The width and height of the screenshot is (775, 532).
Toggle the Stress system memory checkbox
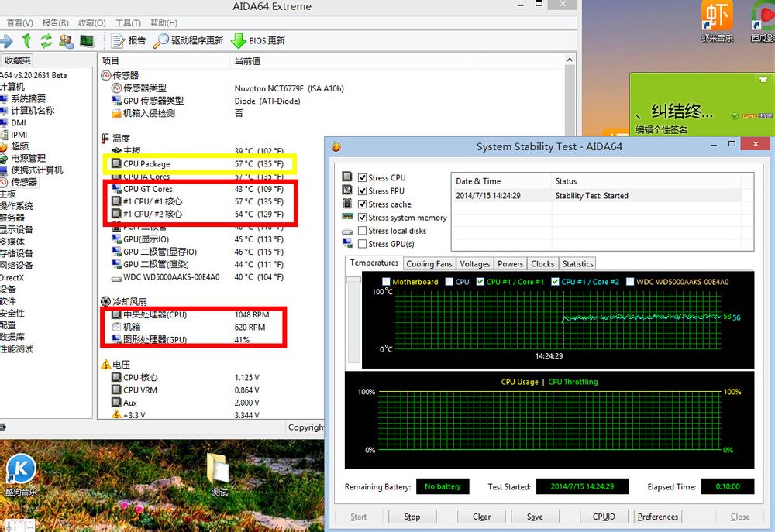[x=362, y=218]
